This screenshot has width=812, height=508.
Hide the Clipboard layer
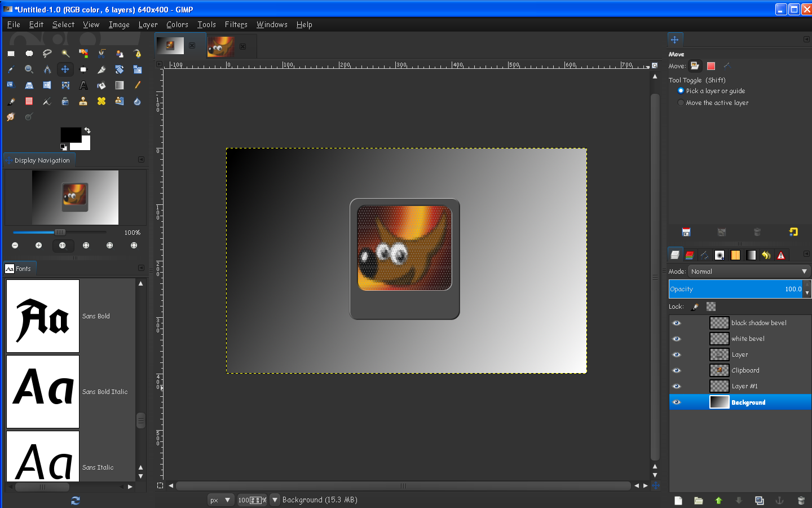pos(677,370)
